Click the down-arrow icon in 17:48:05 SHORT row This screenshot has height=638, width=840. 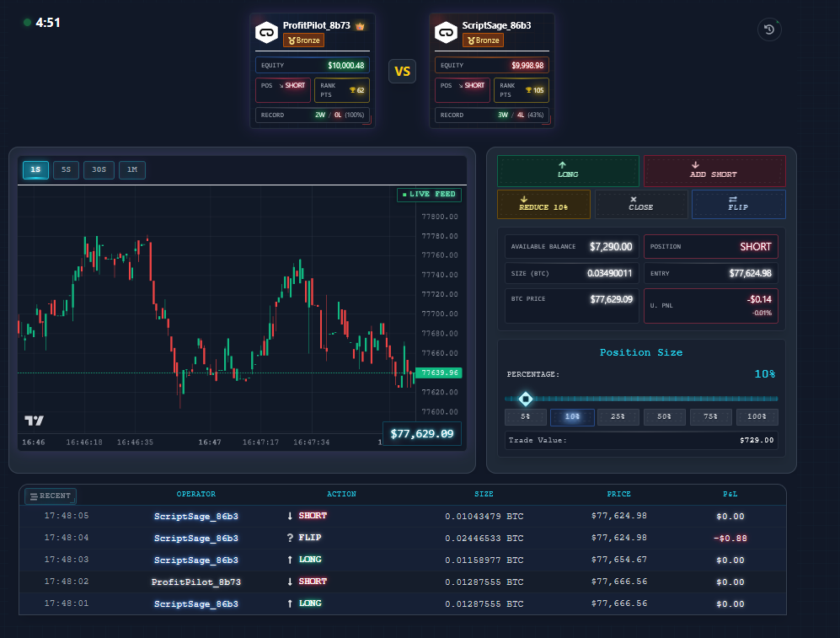tap(290, 516)
